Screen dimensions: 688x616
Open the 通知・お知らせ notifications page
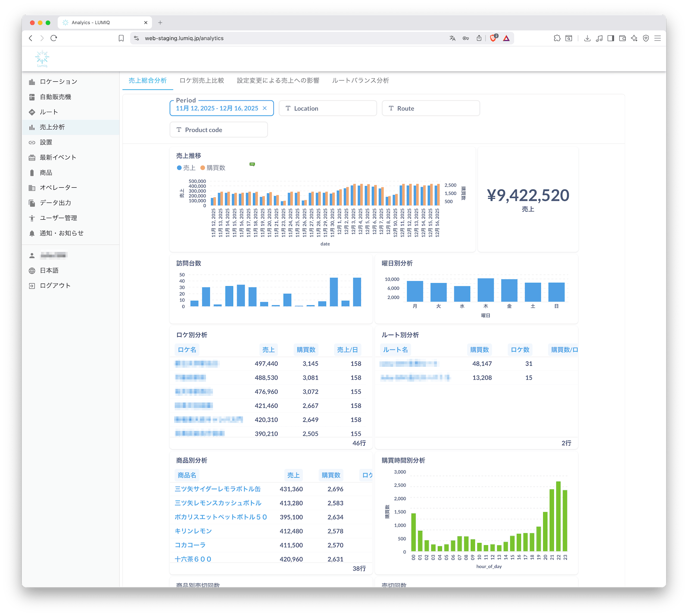tap(61, 233)
